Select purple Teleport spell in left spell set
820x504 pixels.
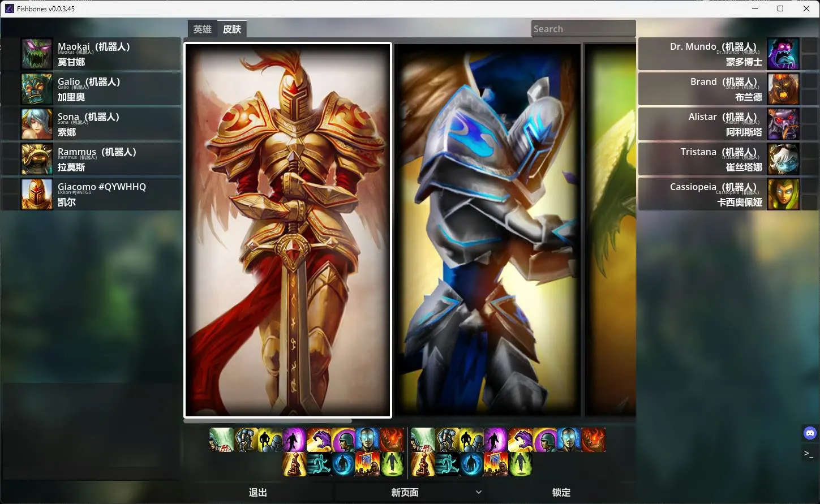coord(294,440)
